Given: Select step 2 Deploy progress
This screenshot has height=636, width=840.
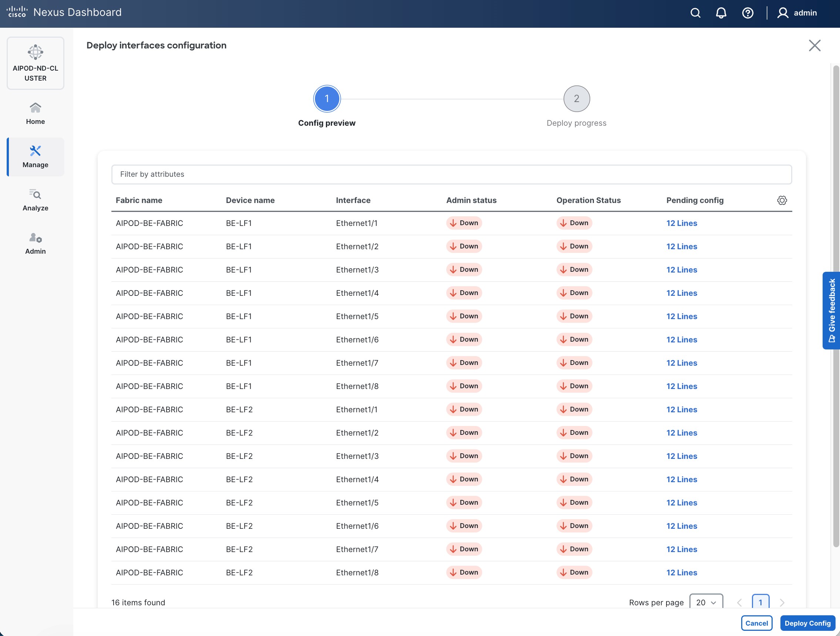Looking at the screenshot, I should point(576,99).
